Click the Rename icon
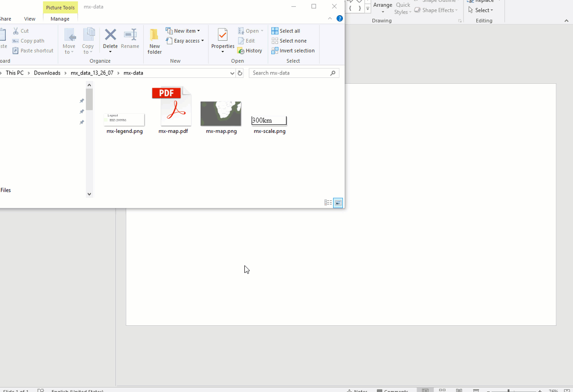 click(130, 35)
